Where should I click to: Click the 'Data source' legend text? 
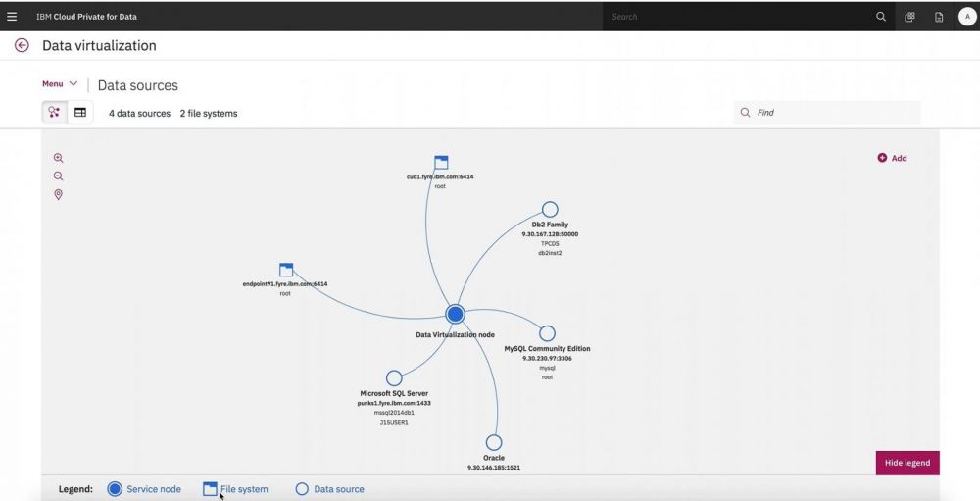[339, 489]
